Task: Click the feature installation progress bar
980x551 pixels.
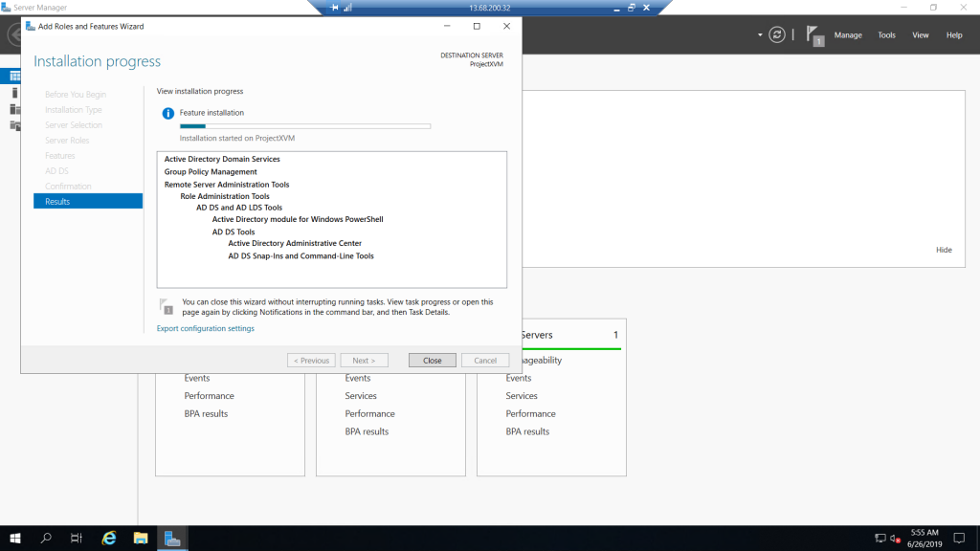Action: 305,126
